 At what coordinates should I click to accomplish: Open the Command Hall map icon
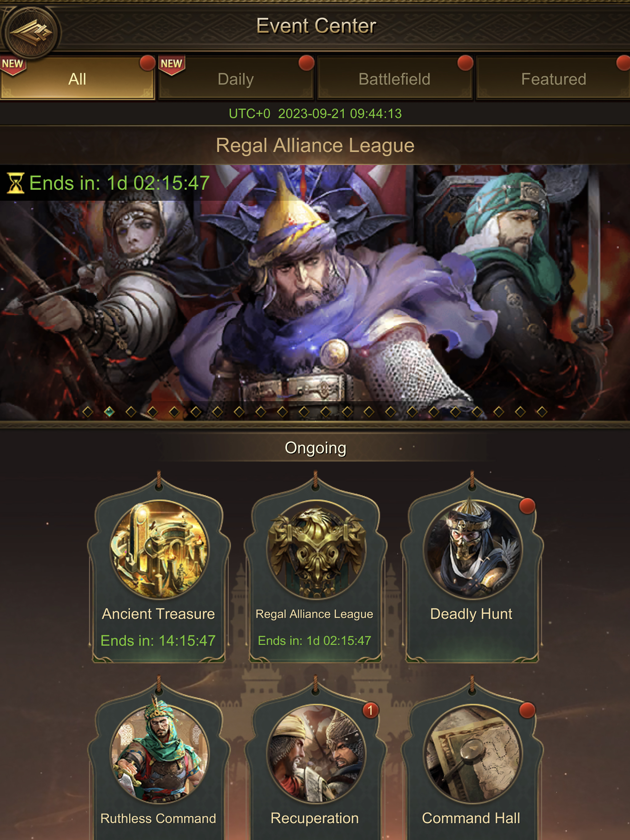coord(473,753)
